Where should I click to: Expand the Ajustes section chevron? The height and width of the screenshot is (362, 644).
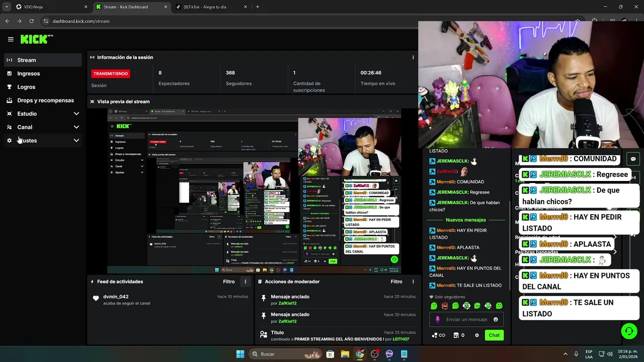pos(76,140)
